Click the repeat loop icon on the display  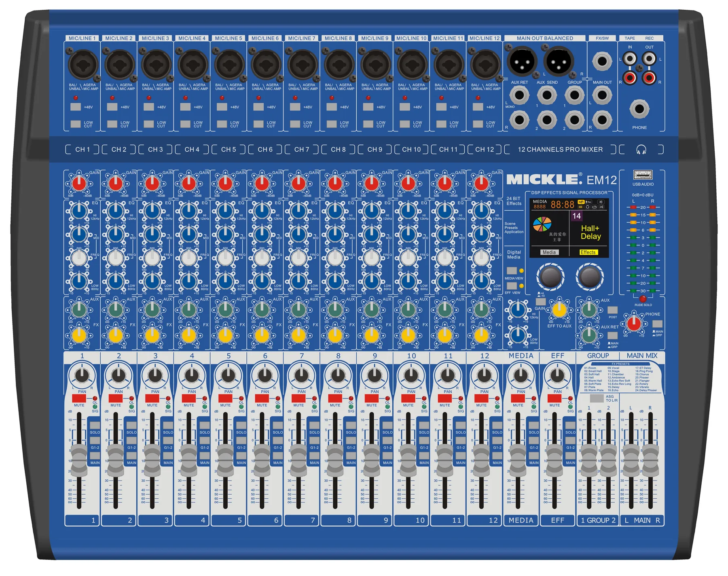[x=595, y=207]
